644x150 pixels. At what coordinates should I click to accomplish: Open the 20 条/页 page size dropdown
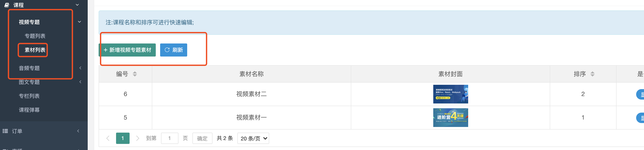(x=253, y=138)
